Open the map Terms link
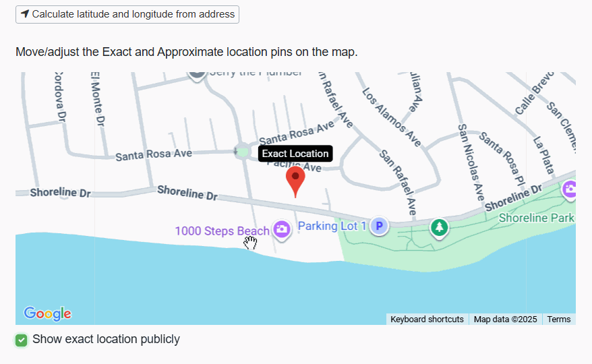The height and width of the screenshot is (364, 592). [558, 320]
